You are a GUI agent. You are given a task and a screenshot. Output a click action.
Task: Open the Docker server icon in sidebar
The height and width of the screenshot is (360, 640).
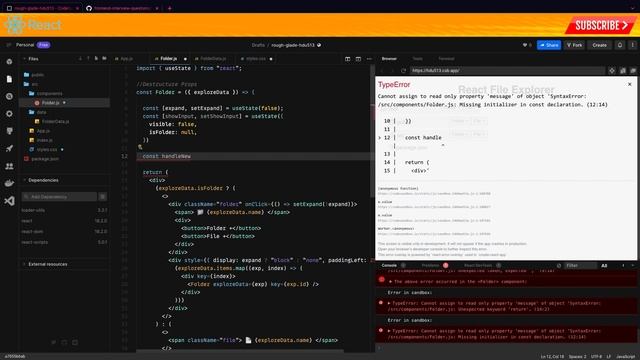pyautogui.click(x=9, y=183)
